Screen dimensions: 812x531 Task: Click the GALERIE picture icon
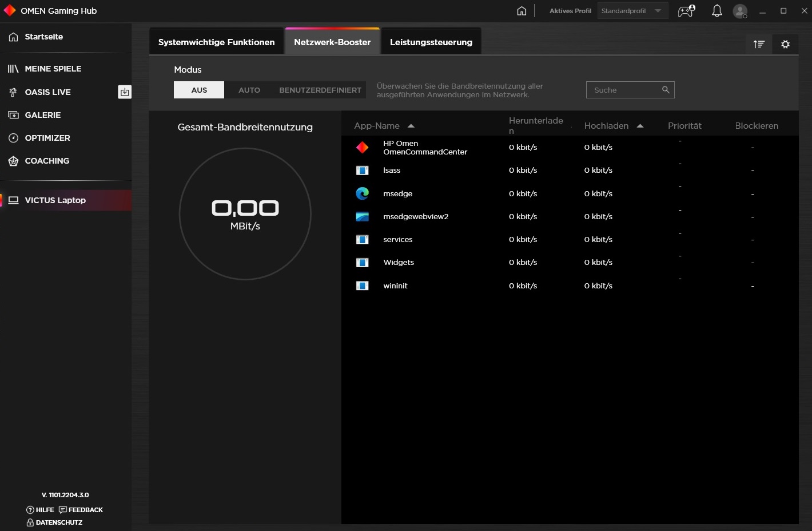coord(13,115)
